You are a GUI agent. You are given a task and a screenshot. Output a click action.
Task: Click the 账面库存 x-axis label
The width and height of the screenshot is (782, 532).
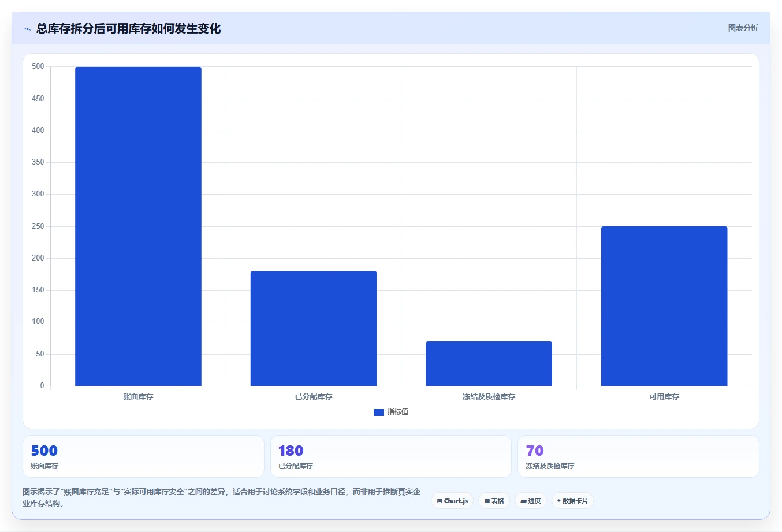(x=138, y=397)
